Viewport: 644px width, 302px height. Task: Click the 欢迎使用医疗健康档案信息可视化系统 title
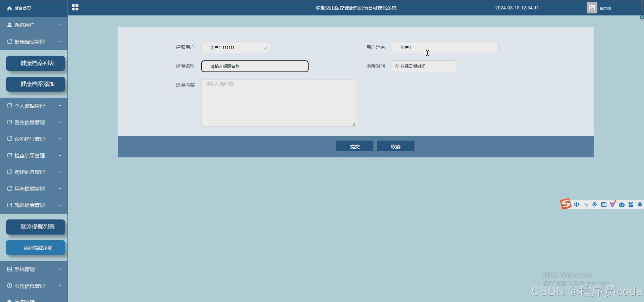coord(356,8)
